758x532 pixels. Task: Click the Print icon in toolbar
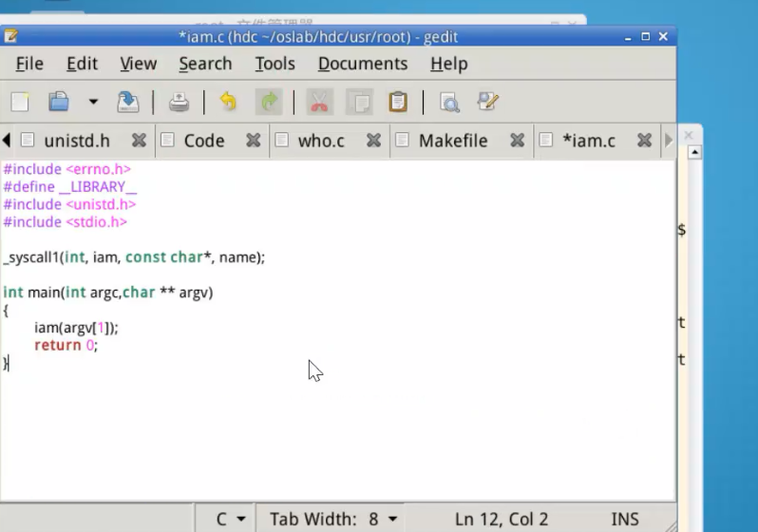pos(179,102)
